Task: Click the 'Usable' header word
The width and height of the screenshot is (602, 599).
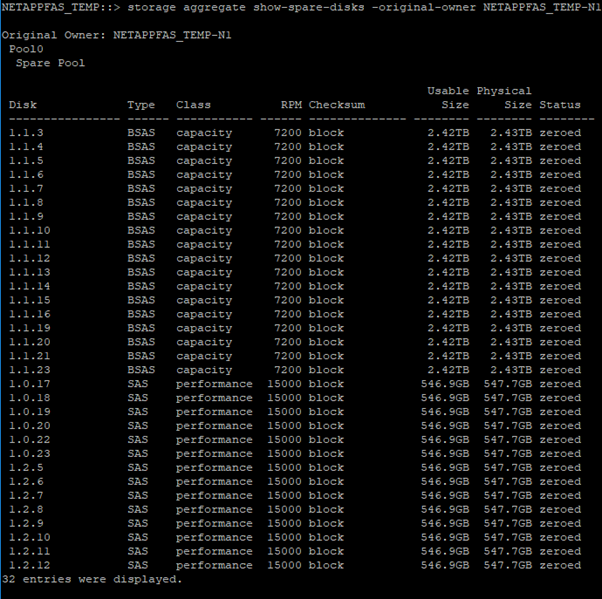Action: point(448,91)
